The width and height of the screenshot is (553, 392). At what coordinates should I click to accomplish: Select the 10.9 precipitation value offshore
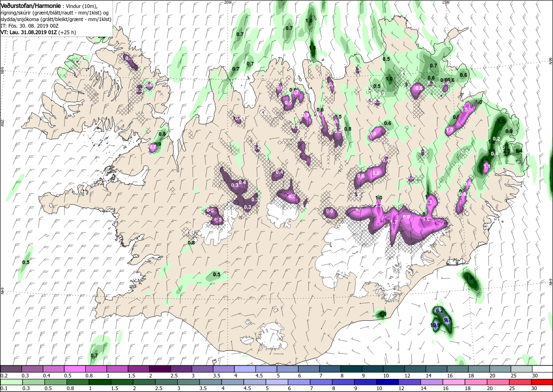pos(435,325)
